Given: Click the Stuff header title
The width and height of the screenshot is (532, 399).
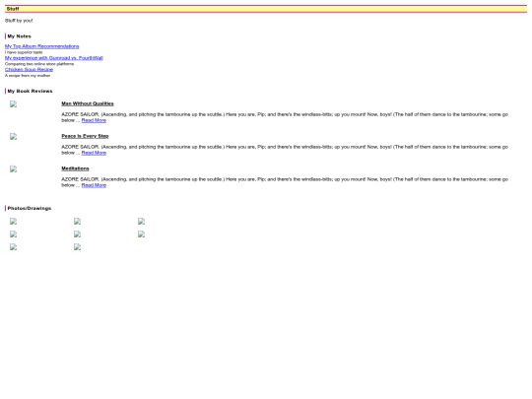Looking at the screenshot, I should pyautogui.click(x=13, y=9).
